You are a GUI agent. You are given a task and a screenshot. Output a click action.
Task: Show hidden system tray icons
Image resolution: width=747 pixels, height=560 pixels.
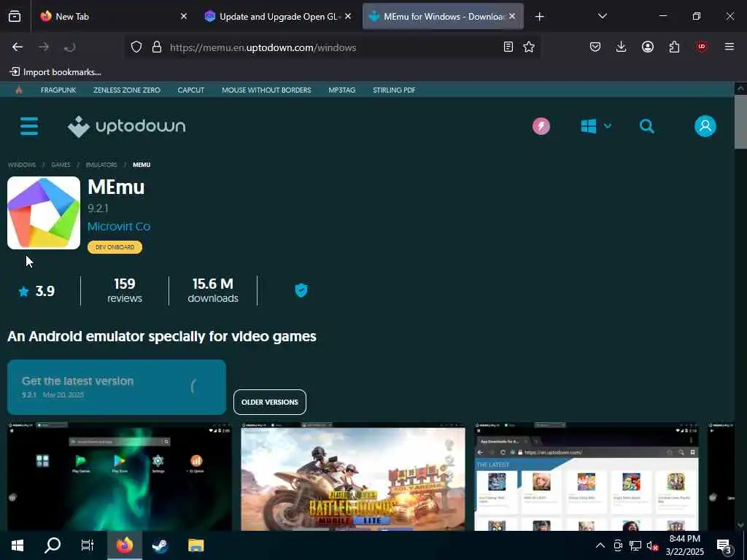tap(600, 545)
